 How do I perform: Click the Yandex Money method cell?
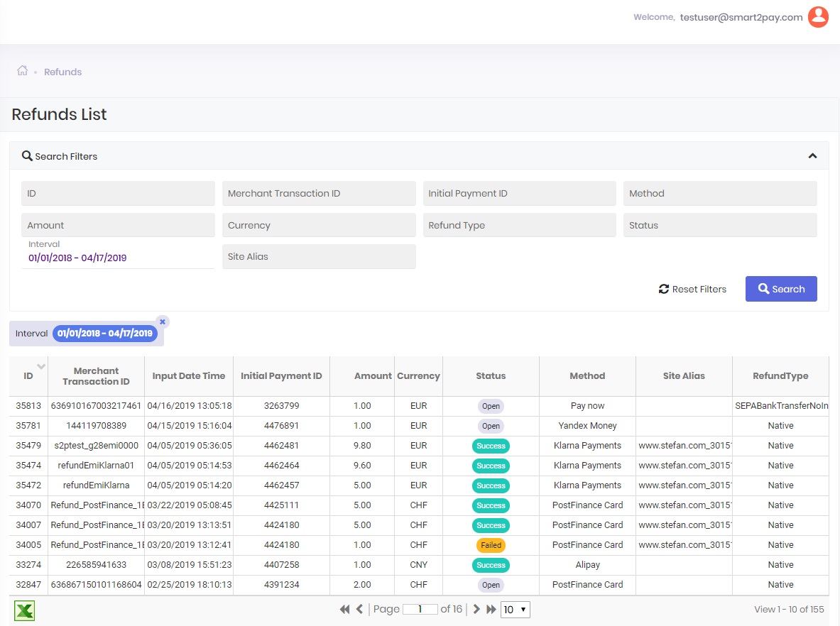click(x=588, y=426)
